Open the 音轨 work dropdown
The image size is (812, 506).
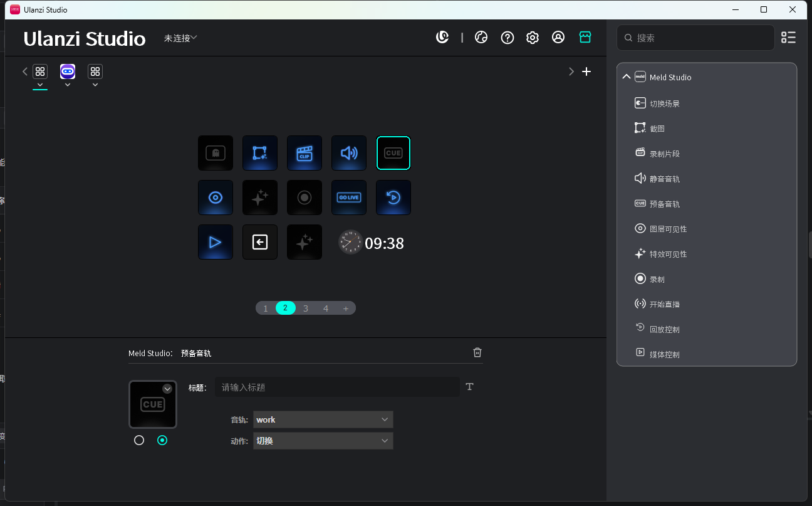(x=323, y=419)
